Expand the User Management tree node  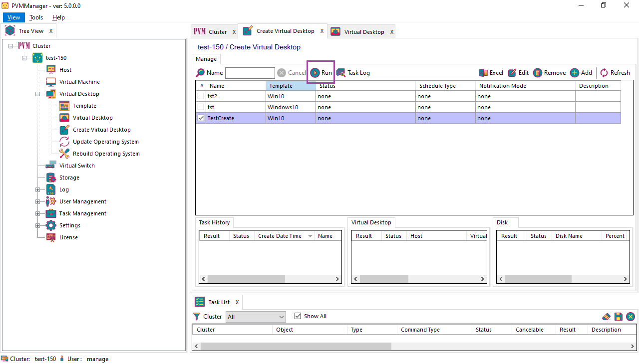point(37,201)
